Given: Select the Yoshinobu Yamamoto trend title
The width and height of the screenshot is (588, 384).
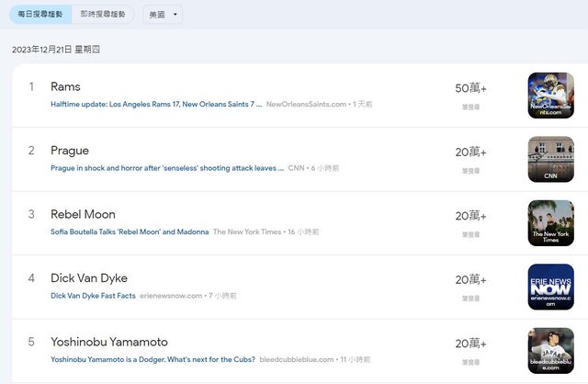Looking at the screenshot, I should (x=109, y=342).
